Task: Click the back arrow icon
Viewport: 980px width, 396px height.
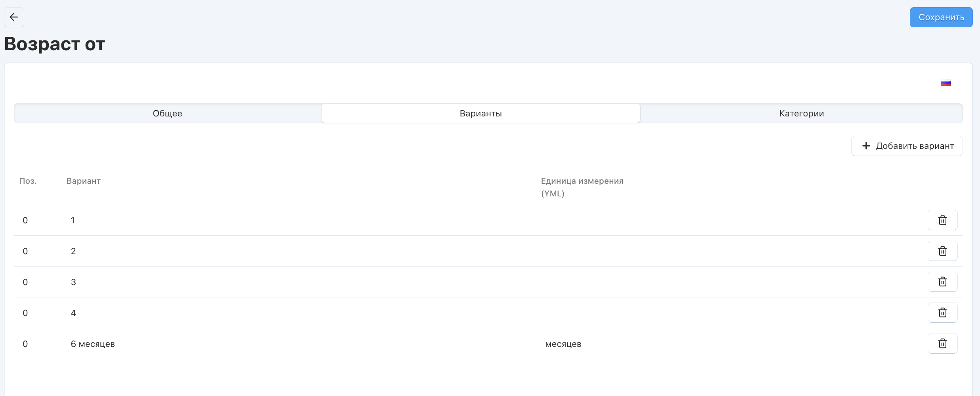Action: click(x=14, y=17)
